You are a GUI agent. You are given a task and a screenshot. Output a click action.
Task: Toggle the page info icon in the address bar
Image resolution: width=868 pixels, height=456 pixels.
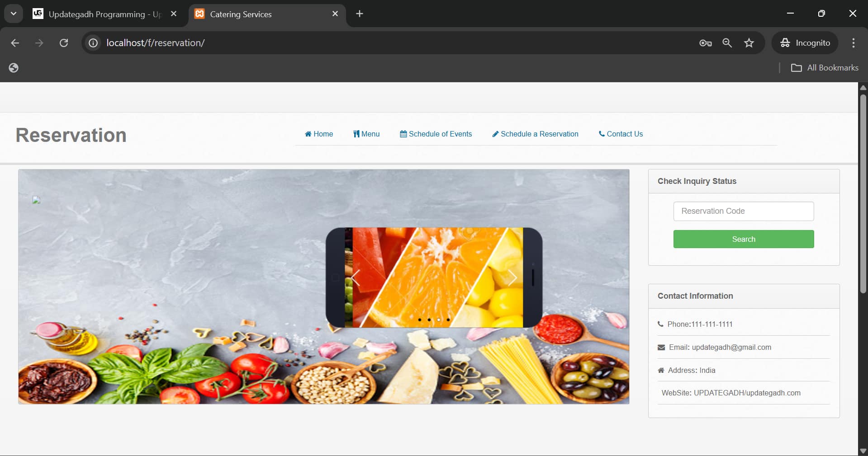click(93, 43)
